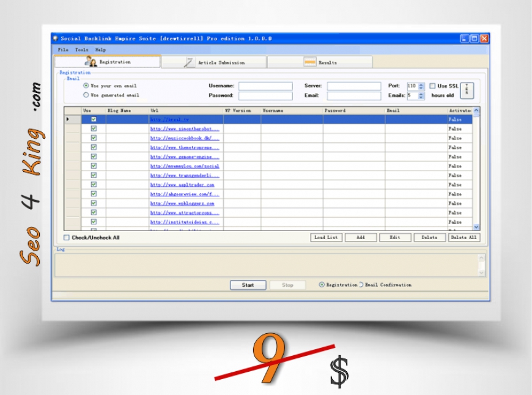Maximize the Social Backlink Empire window
The image size is (532, 395).
pos(475,39)
